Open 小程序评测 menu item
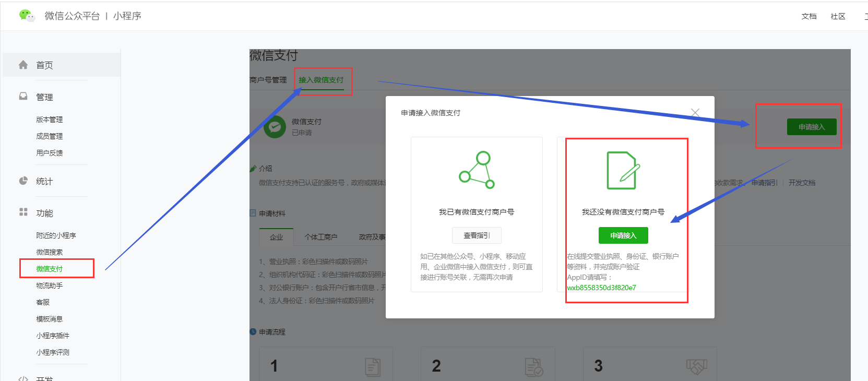This screenshot has width=868, height=381. (x=53, y=352)
